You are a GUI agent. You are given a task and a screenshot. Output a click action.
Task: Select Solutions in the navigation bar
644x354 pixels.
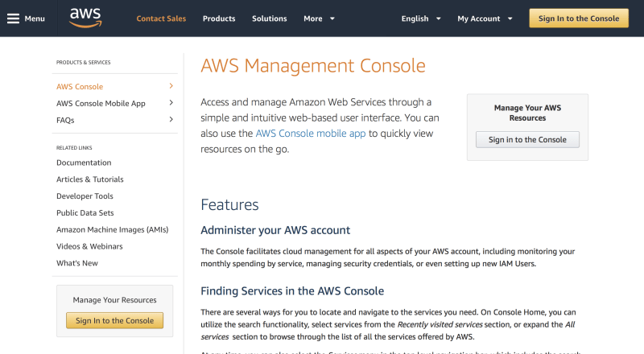coord(269,19)
